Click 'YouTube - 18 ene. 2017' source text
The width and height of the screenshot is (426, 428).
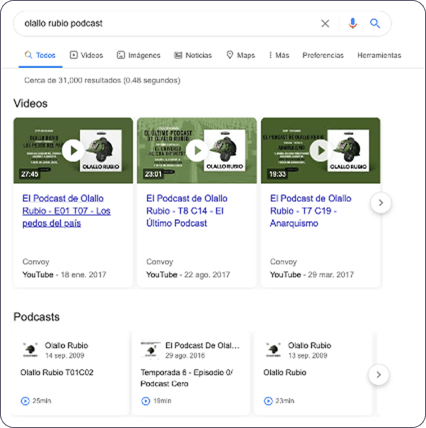pos(64,275)
